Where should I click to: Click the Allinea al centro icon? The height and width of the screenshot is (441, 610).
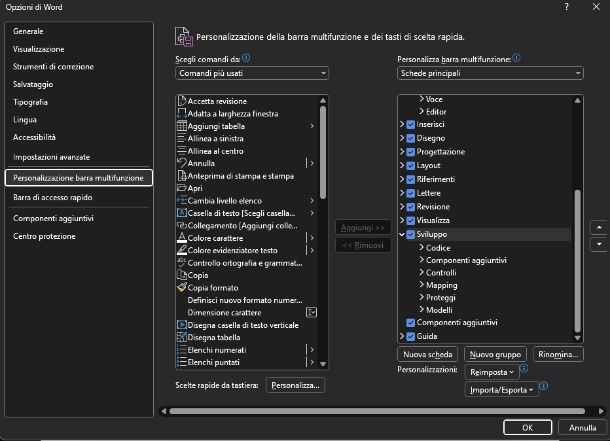coord(182,151)
